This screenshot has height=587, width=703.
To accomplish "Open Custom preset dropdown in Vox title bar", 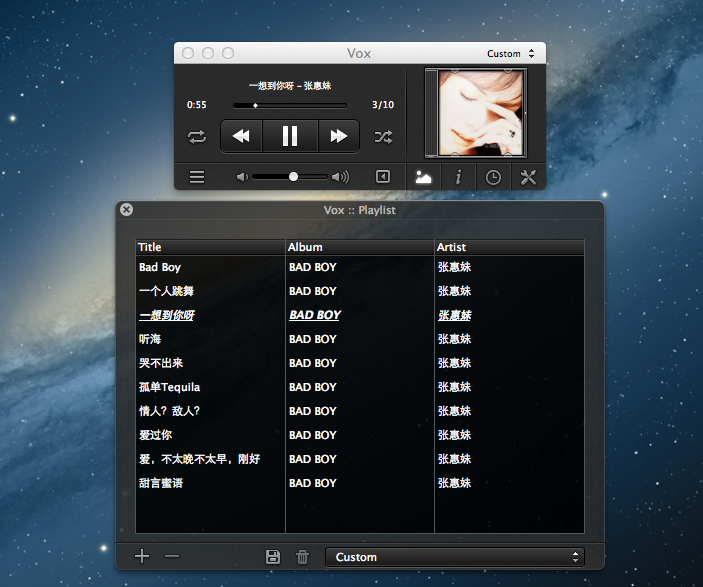I will point(511,54).
